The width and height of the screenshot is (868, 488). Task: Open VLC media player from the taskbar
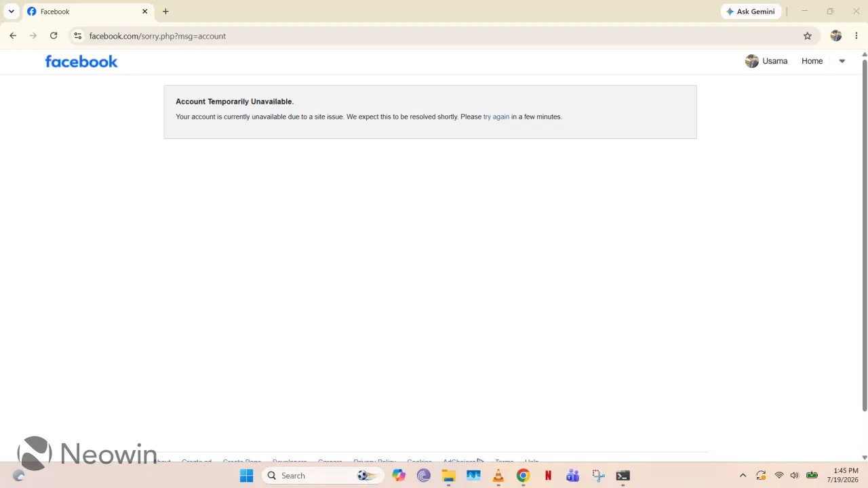coord(498,476)
